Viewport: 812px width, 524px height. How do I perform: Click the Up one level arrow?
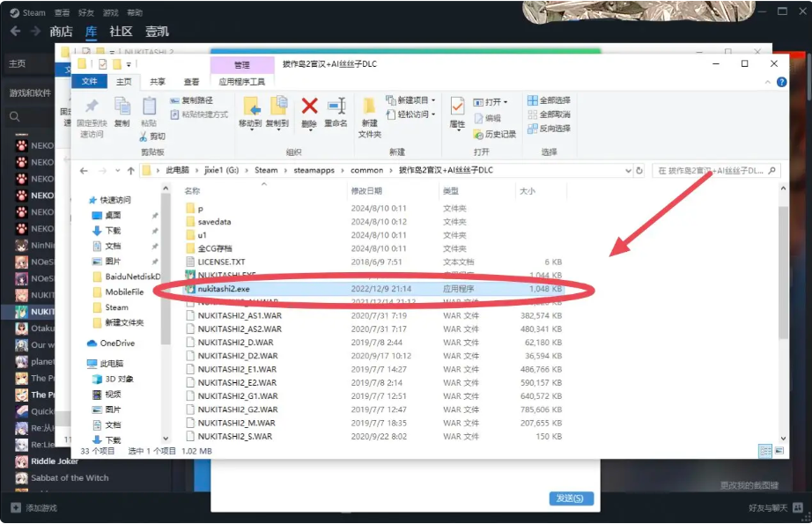coord(131,171)
